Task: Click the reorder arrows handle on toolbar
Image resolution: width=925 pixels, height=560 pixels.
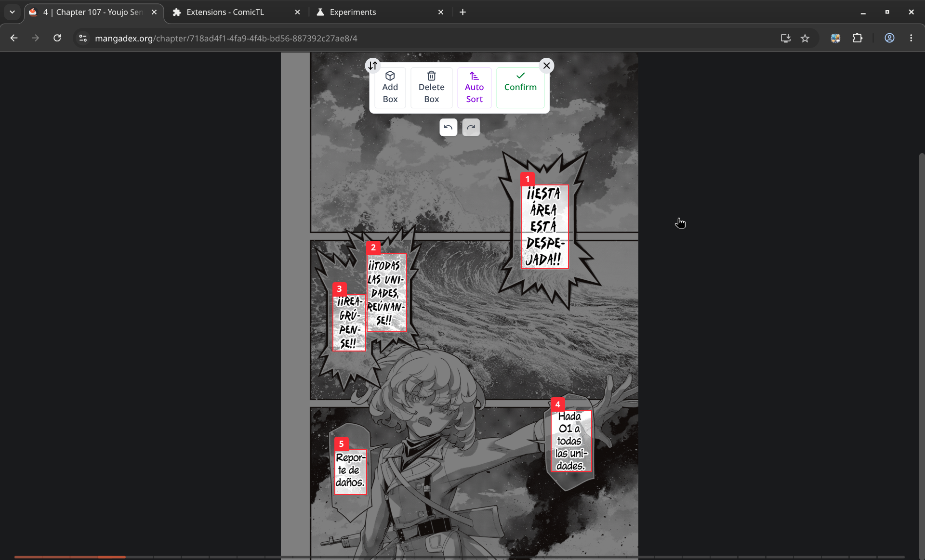Action: pyautogui.click(x=373, y=65)
